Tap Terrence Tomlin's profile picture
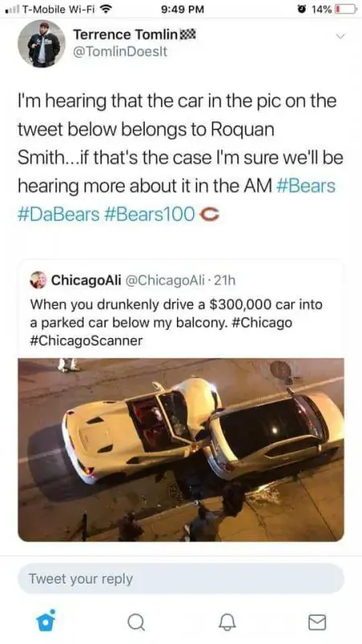Viewport: 362px width, 644px height. (42, 43)
